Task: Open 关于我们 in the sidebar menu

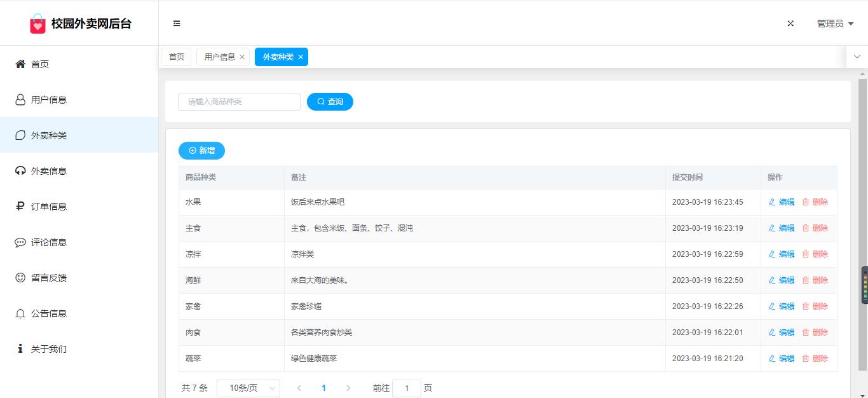Action: click(x=49, y=349)
